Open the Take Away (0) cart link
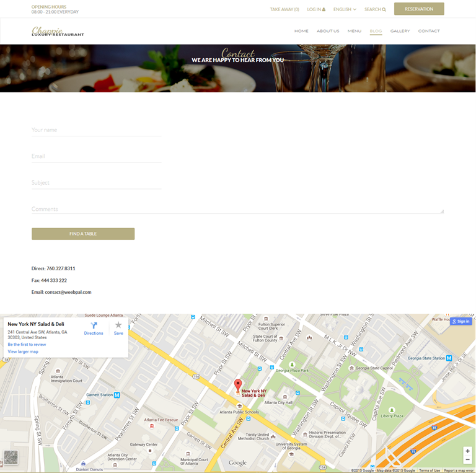This screenshot has height=473, width=476. [284, 9]
